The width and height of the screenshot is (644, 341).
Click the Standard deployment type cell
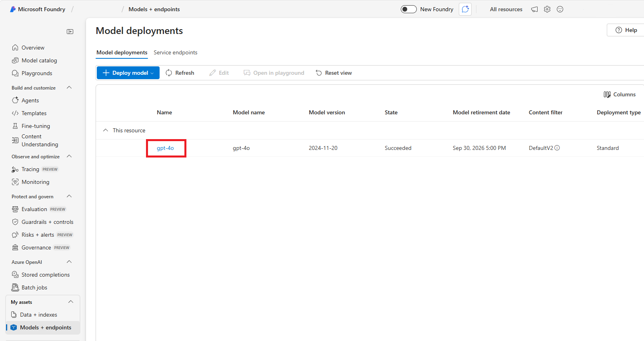(608, 148)
